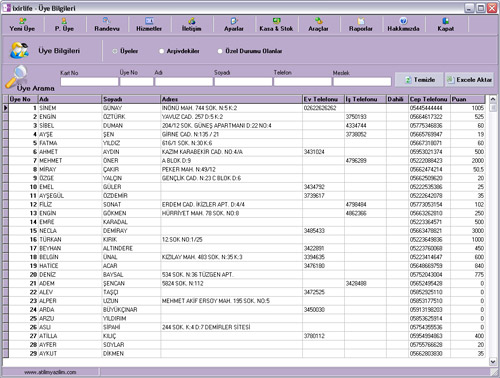500x378 pixels.
Task: Click the Üye Arama magnifier icon
Action: point(16,77)
